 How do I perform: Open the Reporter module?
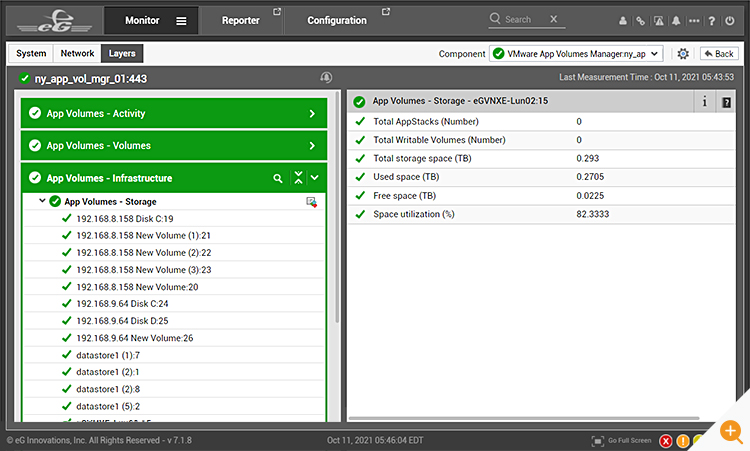(241, 21)
